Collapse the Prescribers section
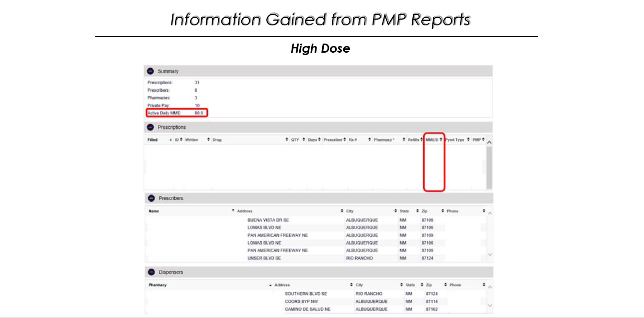644x318 pixels. coord(151,198)
